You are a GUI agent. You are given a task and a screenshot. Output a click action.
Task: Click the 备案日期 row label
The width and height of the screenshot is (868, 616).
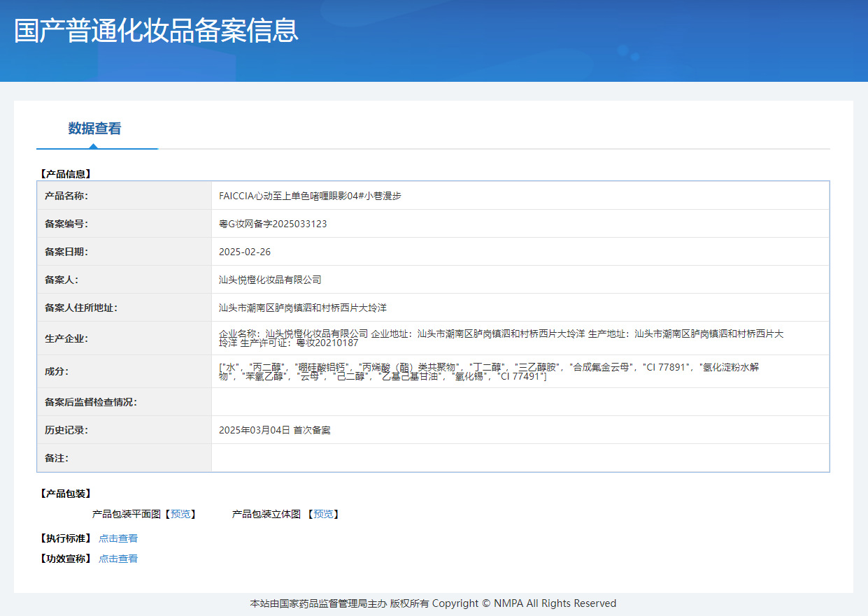[x=66, y=252]
